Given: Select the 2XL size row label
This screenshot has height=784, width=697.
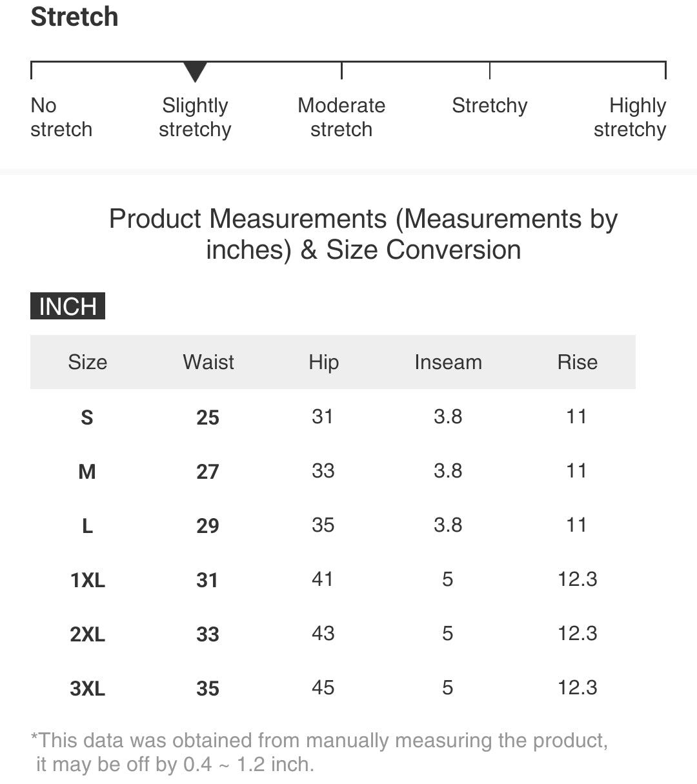Looking at the screenshot, I should [x=87, y=634].
